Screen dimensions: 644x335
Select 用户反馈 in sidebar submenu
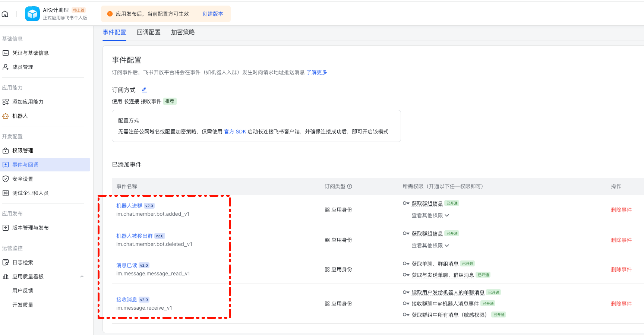tap(23, 291)
